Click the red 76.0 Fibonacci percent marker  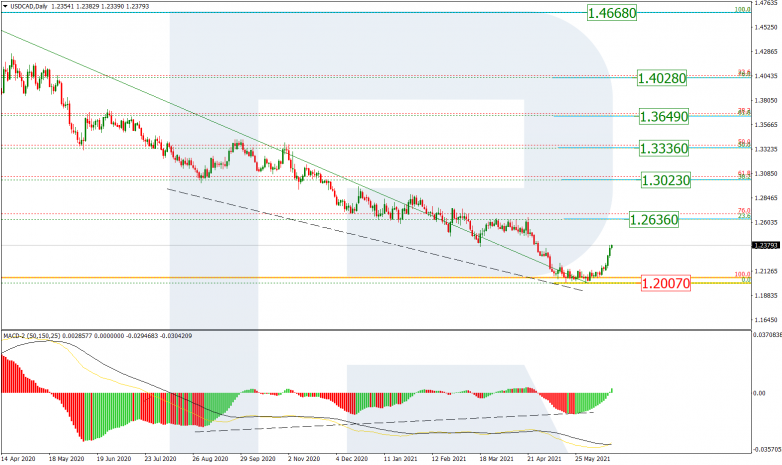tap(744, 211)
